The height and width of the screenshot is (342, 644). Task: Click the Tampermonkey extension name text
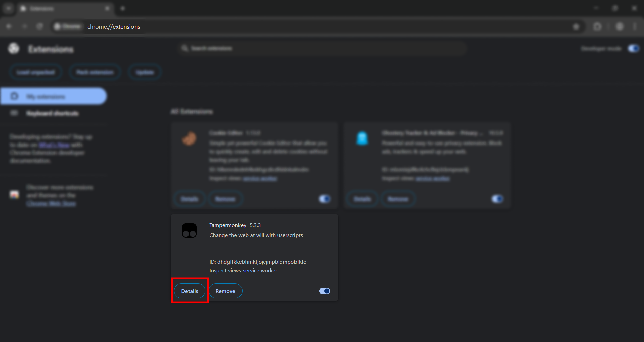[228, 225]
